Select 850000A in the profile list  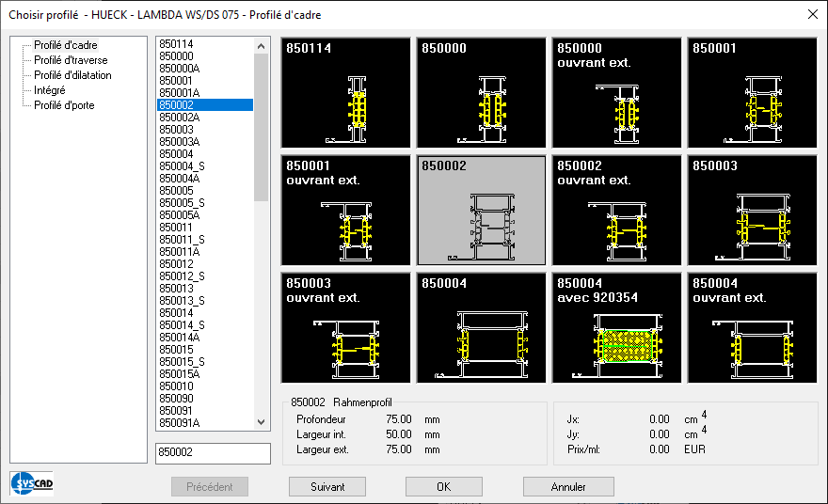pos(205,68)
